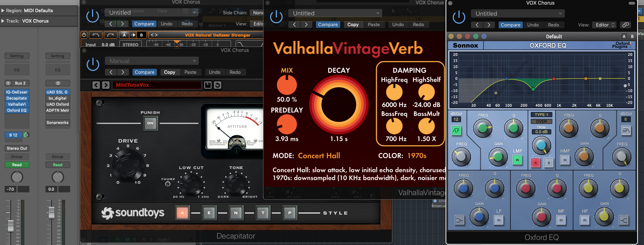Toggle the Punish ON button
Screen dimensions: 644x245
(150, 123)
